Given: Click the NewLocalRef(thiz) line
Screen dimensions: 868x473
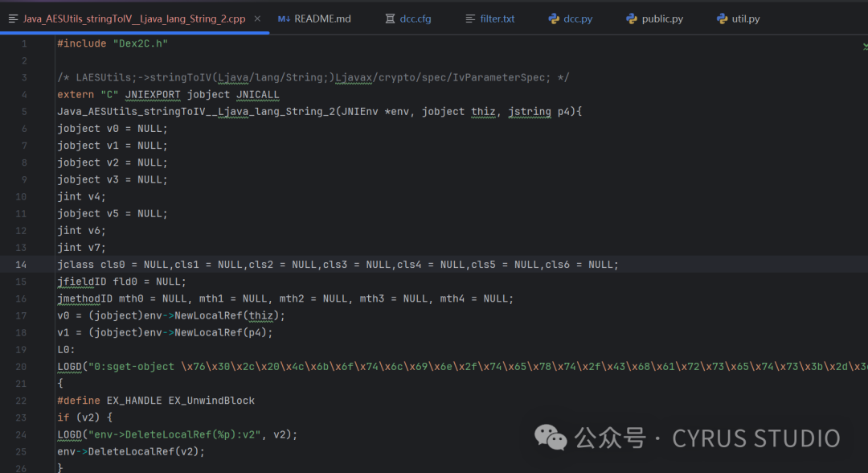Looking at the screenshot, I should tap(171, 315).
